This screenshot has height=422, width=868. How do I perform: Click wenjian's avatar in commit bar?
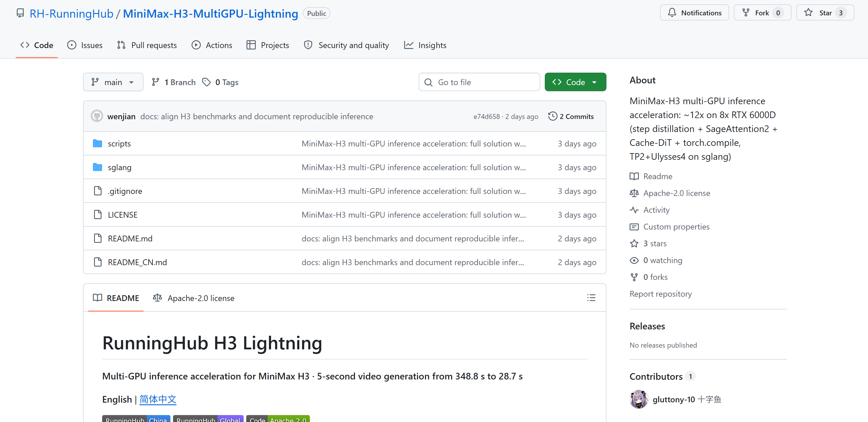pyautogui.click(x=97, y=116)
